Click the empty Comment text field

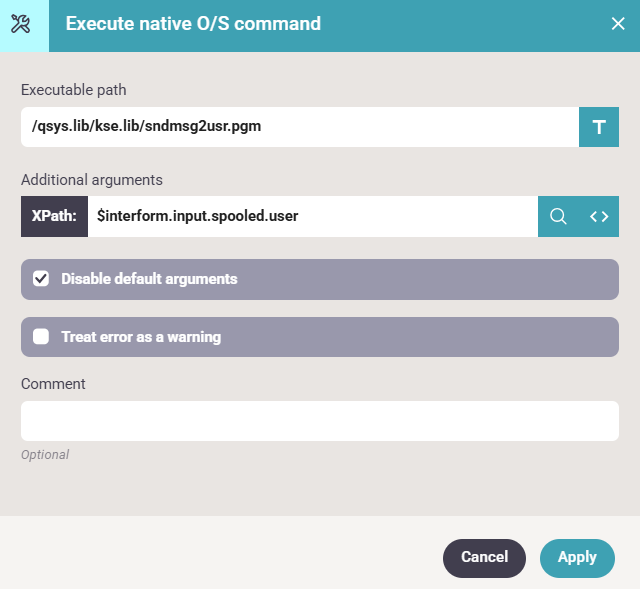point(320,421)
